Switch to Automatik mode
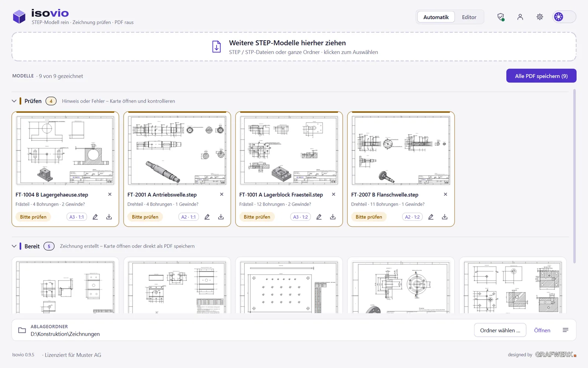Image resolution: width=588 pixels, height=368 pixels. pyautogui.click(x=436, y=17)
